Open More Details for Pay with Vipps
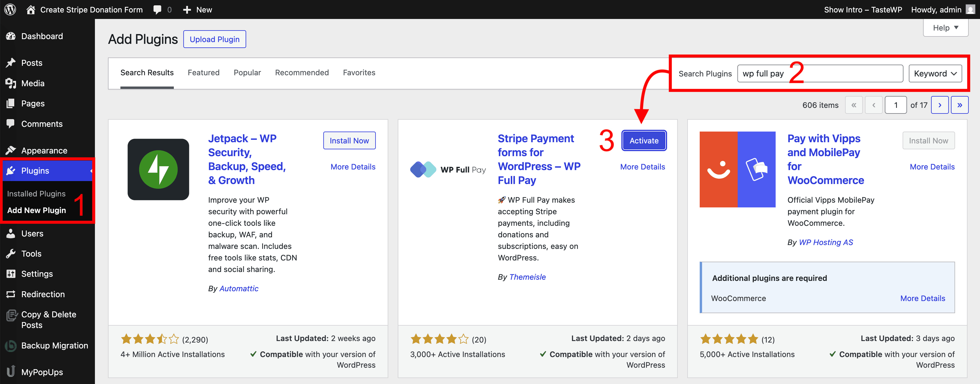 (932, 167)
